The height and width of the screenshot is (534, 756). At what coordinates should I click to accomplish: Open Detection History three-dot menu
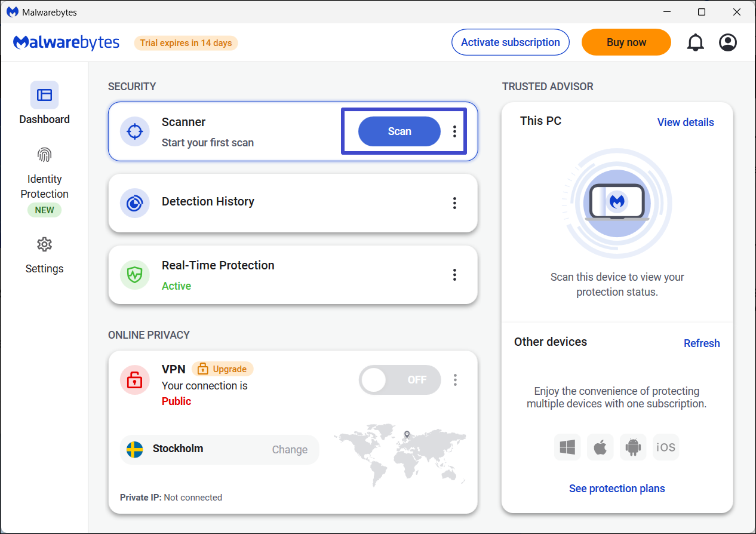[454, 203]
